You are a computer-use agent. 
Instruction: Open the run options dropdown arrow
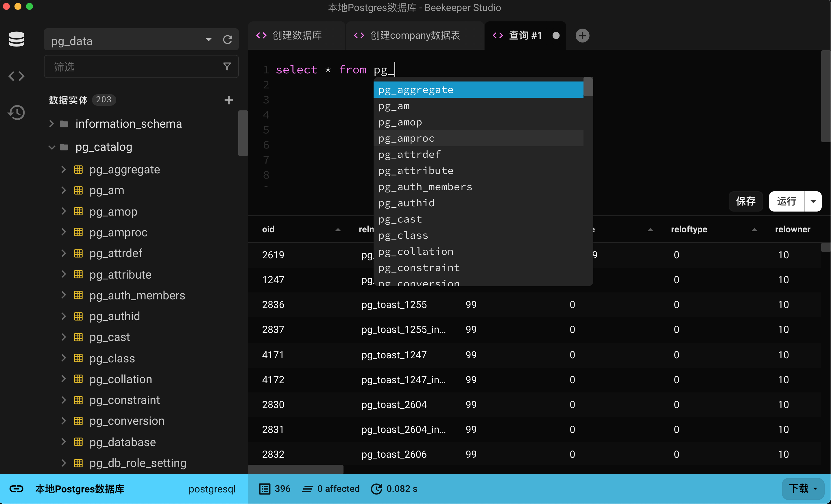pos(813,201)
